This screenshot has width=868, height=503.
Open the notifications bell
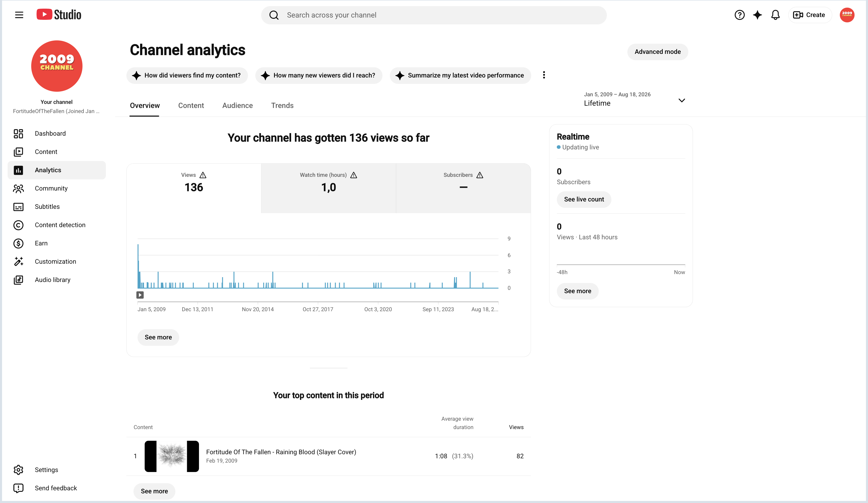coord(775,15)
